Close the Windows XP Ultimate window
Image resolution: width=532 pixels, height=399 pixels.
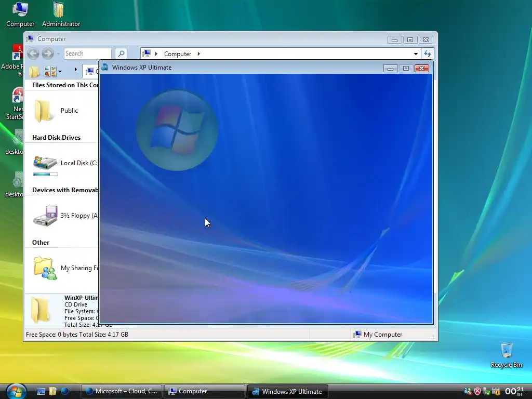(422, 69)
